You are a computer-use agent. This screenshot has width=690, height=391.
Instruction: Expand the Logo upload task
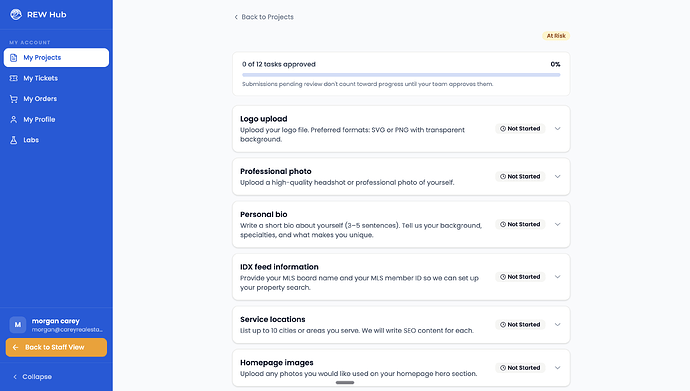point(558,128)
